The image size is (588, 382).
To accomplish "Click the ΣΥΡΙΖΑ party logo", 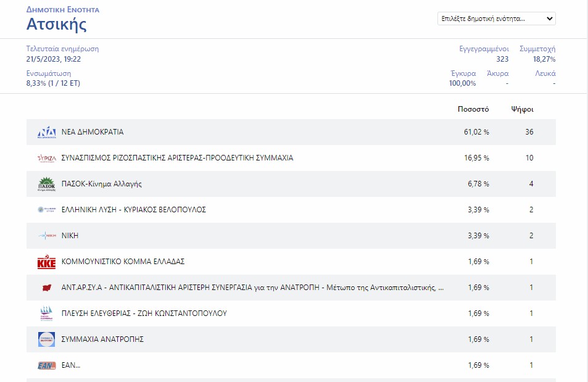I will (x=47, y=158).
